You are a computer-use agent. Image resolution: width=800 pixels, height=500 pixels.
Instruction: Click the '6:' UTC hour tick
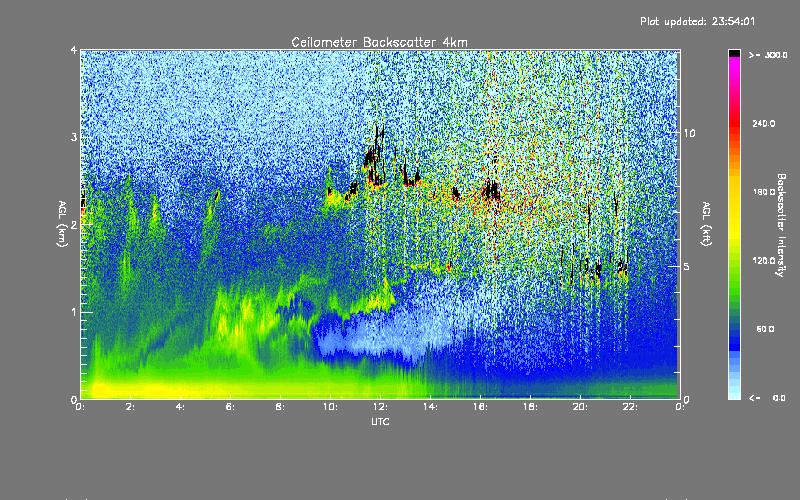click(231, 407)
